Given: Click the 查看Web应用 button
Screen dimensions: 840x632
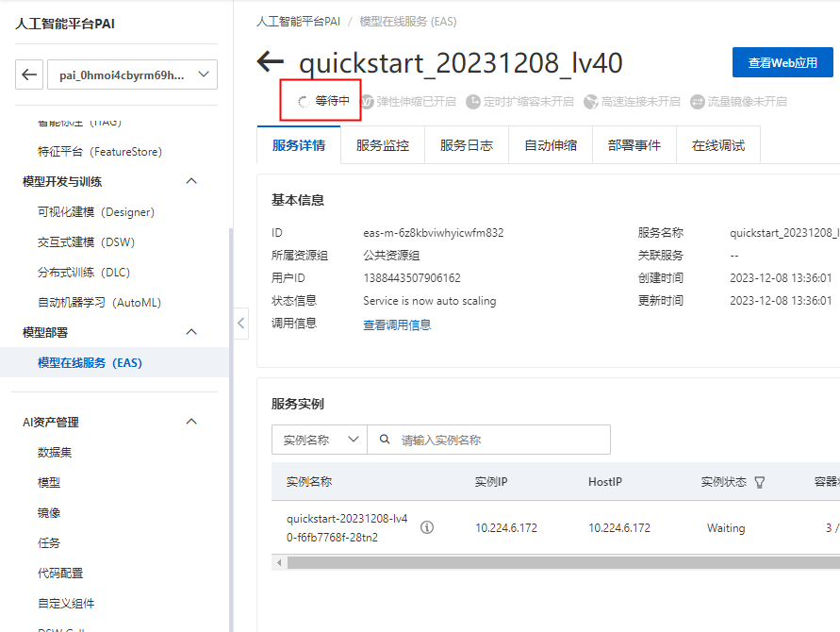Looking at the screenshot, I should [x=782, y=62].
